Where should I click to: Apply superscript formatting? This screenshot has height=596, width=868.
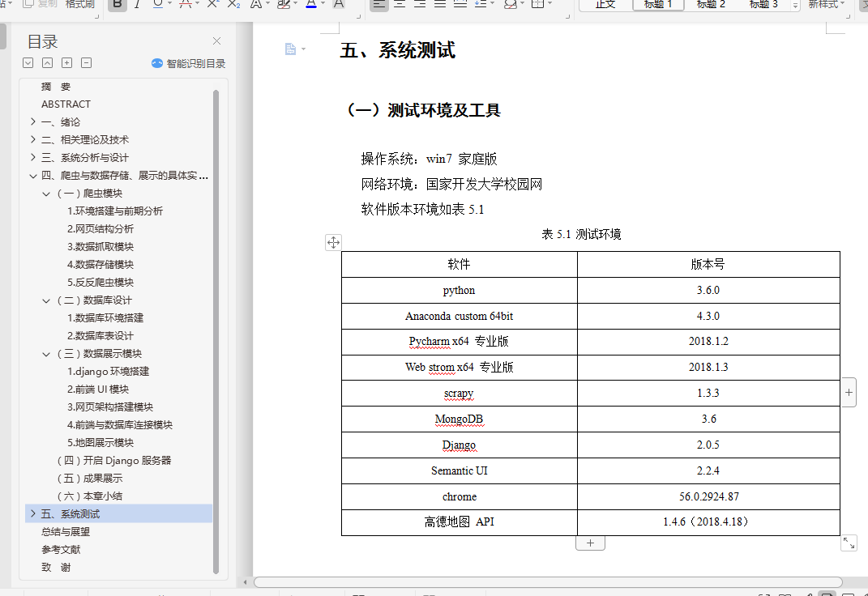coord(212,4)
